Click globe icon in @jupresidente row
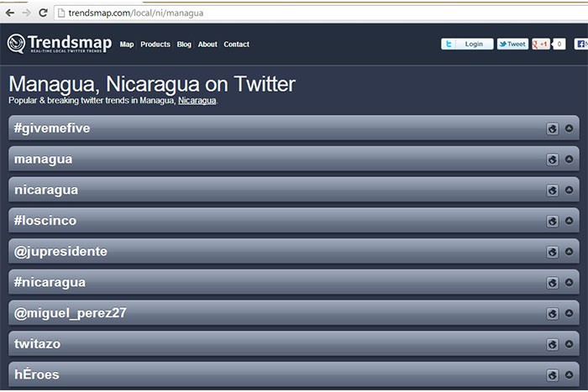This screenshot has width=588, height=392. coord(552,252)
